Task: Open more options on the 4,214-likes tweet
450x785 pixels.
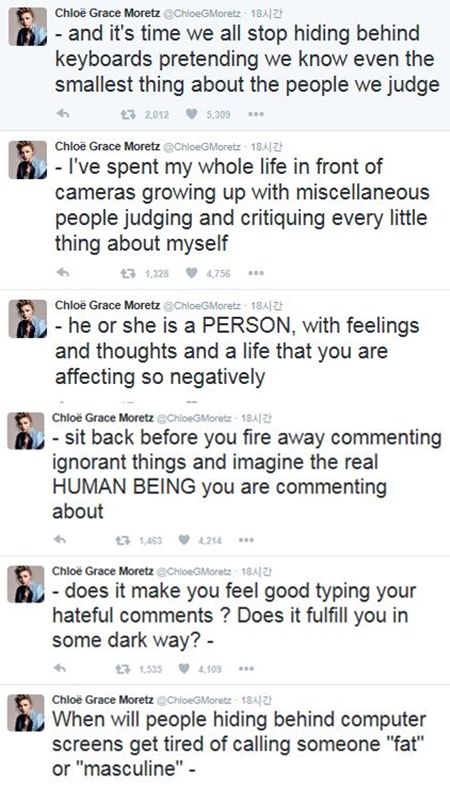Action: 246,540
